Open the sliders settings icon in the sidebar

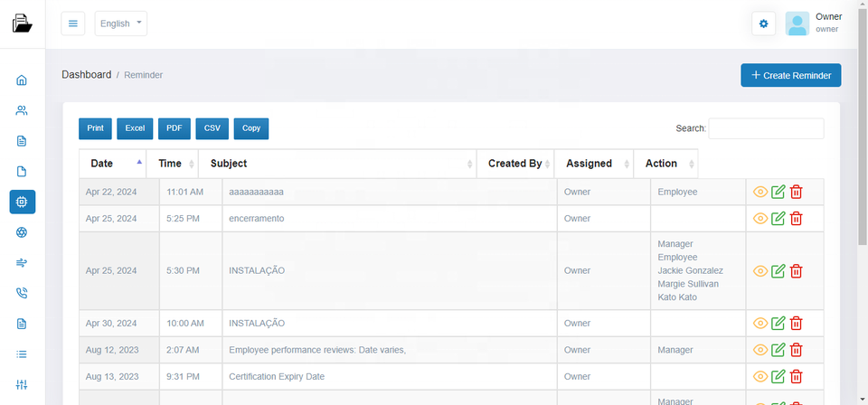22,384
